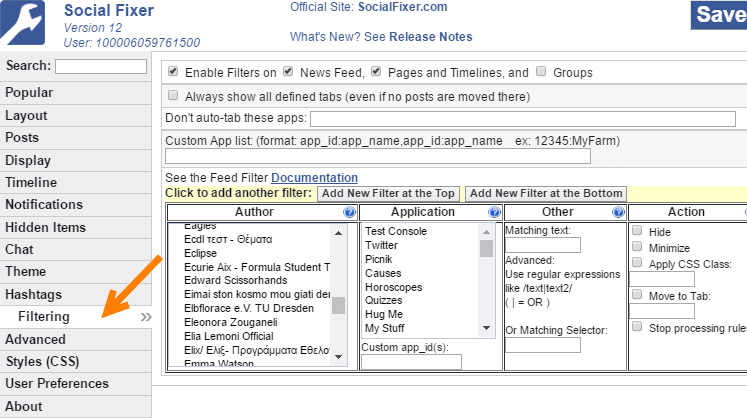Click the Or Matching Selector field
The width and height of the screenshot is (747, 418).
point(543,345)
